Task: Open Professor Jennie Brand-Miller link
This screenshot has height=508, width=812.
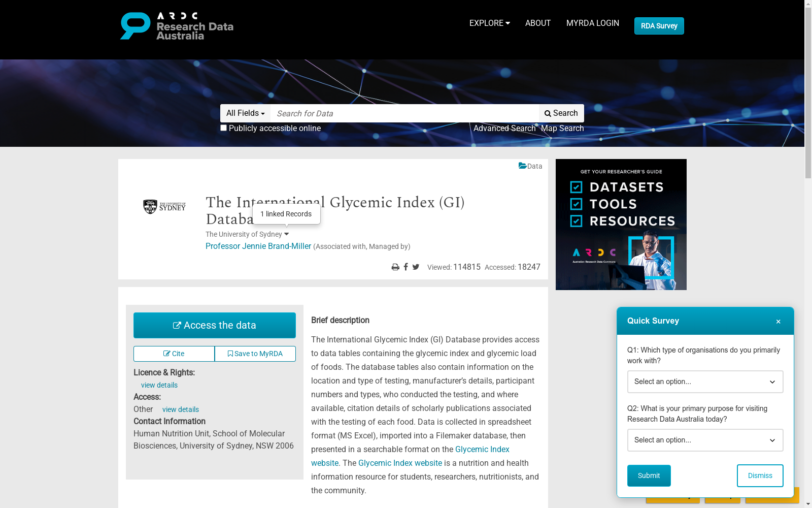Action: click(258, 246)
